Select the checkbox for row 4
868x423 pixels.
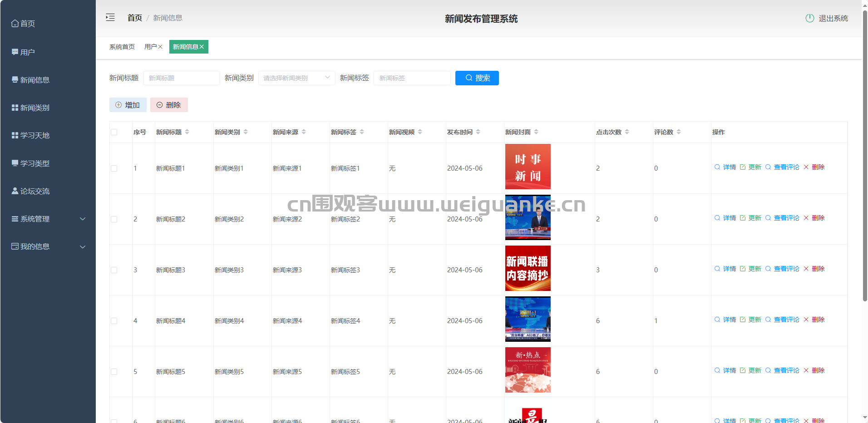click(x=114, y=321)
